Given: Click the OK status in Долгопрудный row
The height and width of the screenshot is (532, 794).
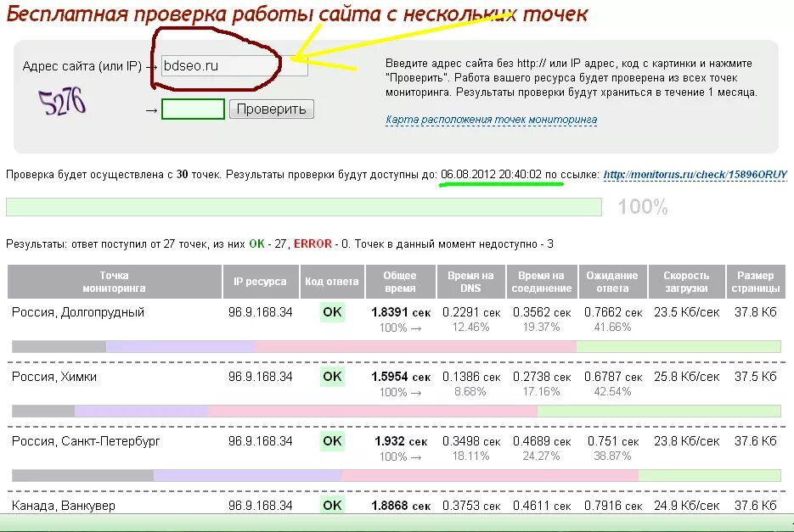Looking at the screenshot, I should pyautogui.click(x=332, y=312).
